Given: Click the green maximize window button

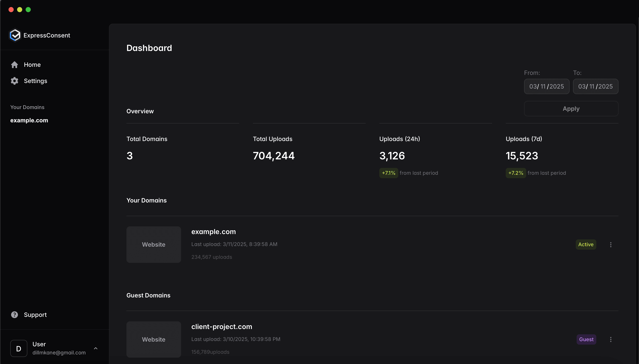Looking at the screenshot, I should (x=28, y=10).
